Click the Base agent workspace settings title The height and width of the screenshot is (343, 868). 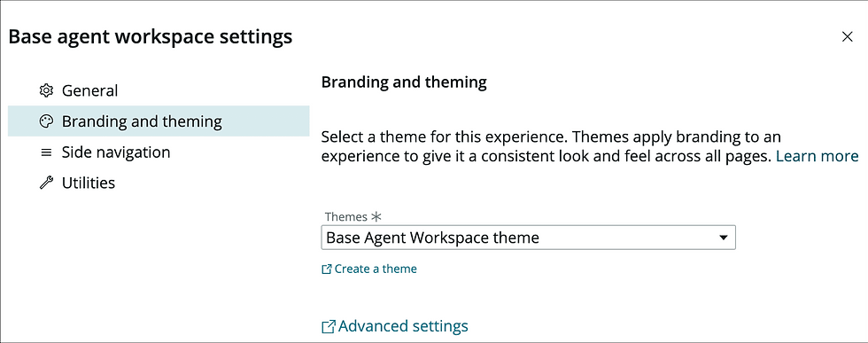[151, 37]
